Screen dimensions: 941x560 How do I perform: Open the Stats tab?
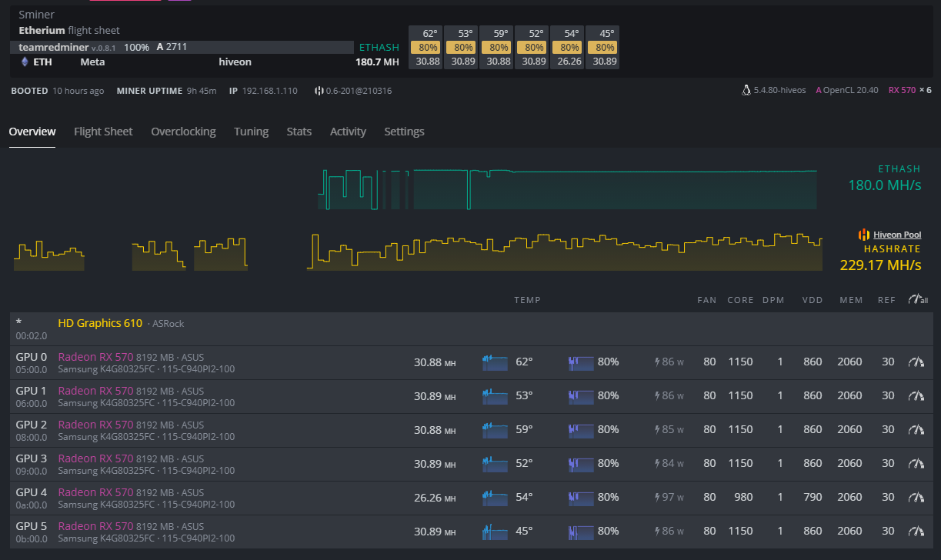[299, 132]
